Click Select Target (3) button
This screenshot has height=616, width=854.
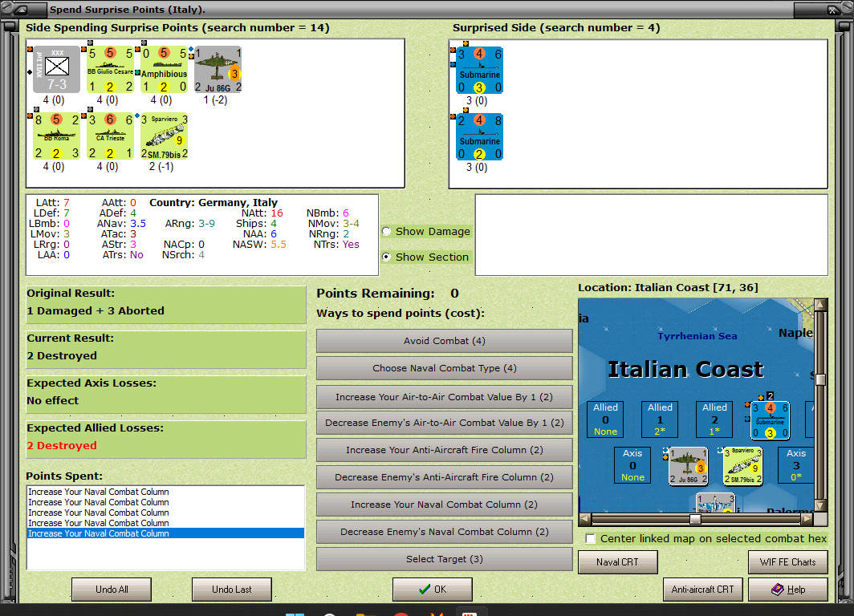click(445, 559)
